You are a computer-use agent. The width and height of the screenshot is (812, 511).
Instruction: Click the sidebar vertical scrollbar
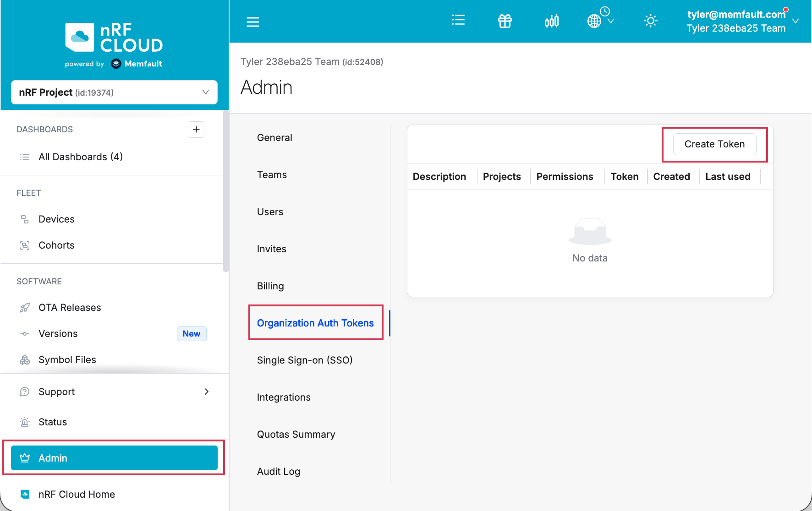[x=225, y=191]
